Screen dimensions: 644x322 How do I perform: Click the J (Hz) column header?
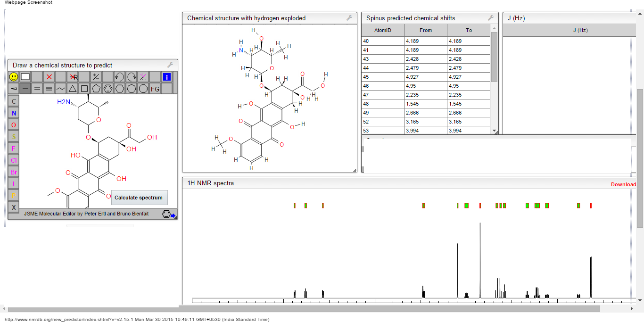point(580,30)
